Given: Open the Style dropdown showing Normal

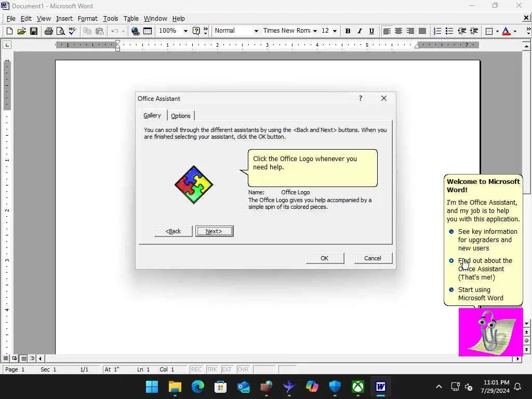Looking at the screenshot, I should pos(256,31).
